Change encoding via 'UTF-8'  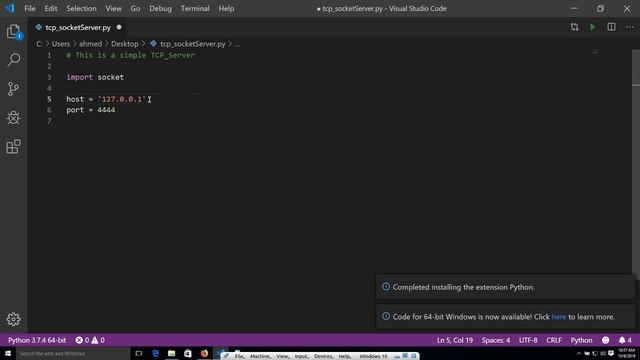528,340
